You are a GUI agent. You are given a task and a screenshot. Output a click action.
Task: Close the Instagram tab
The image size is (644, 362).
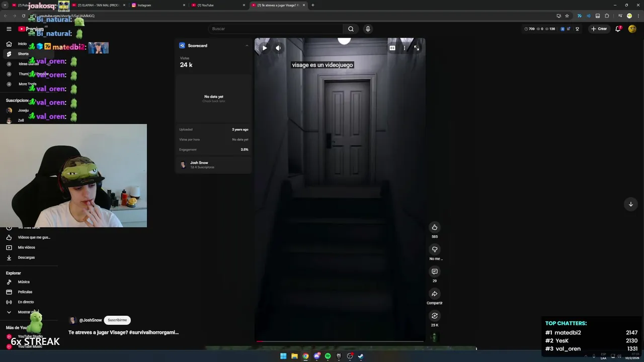click(x=184, y=5)
